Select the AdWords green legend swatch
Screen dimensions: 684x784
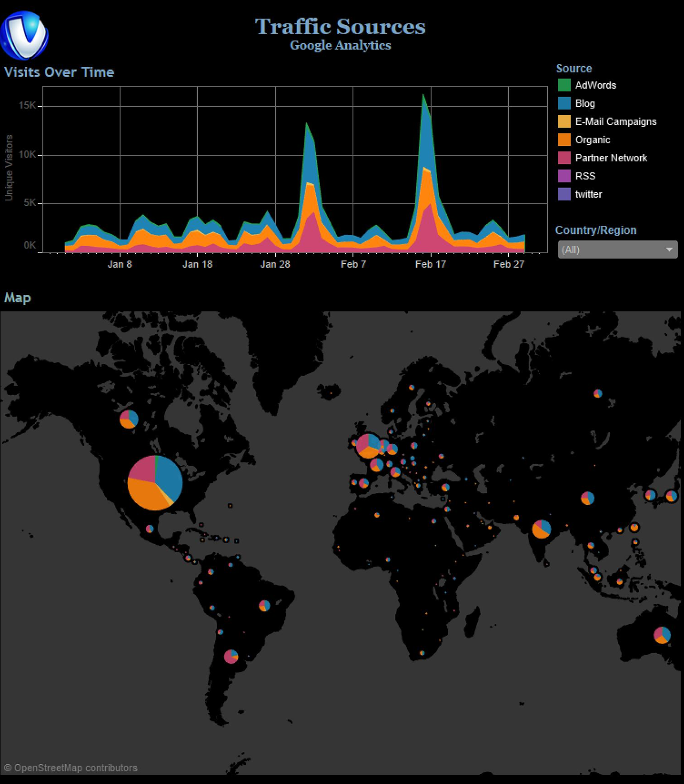564,85
